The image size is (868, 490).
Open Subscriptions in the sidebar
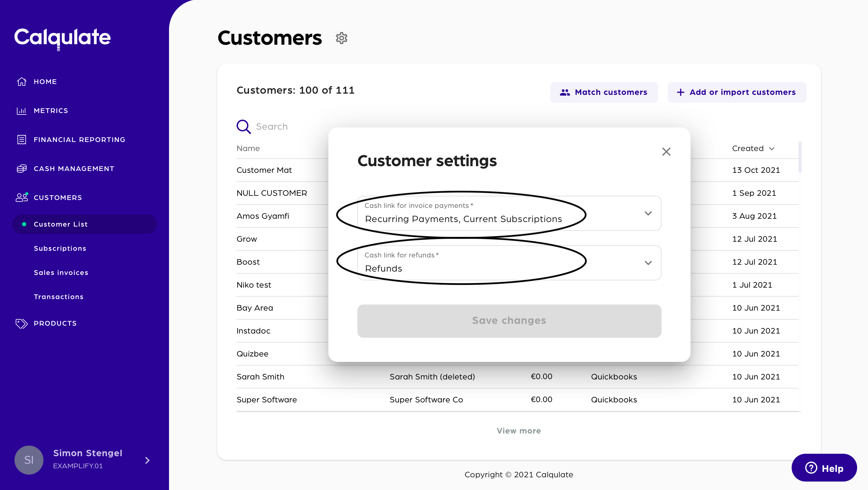pos(60,249)
